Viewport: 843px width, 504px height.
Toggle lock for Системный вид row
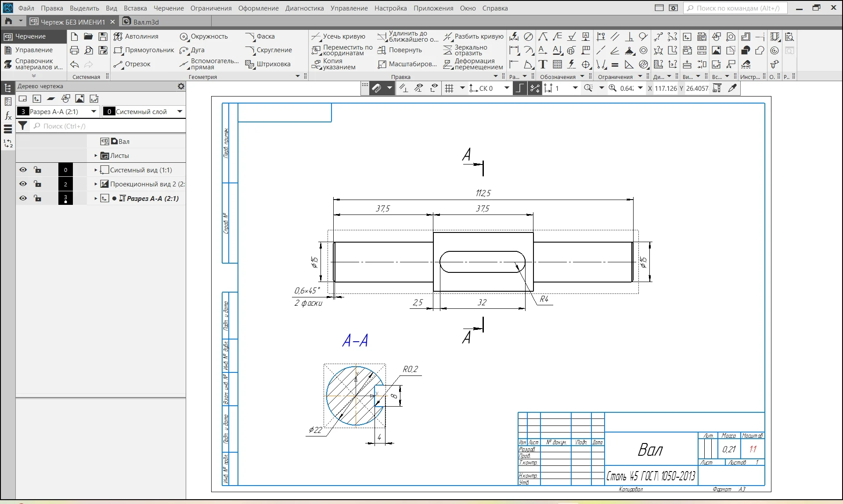[38, 170]
